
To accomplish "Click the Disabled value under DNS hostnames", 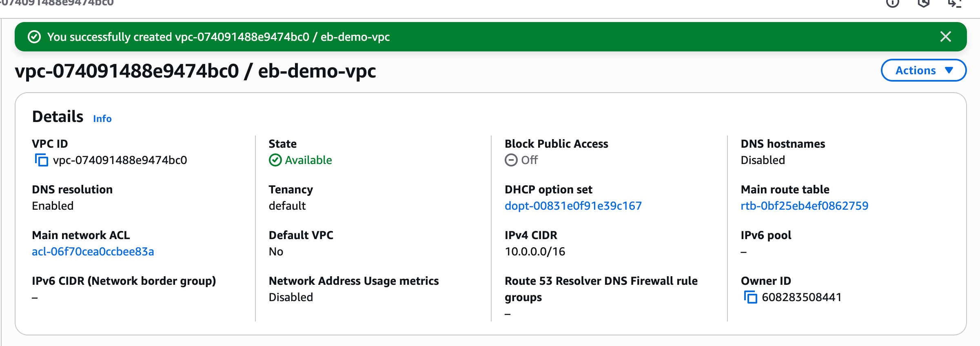I will (x=763, y=160).
